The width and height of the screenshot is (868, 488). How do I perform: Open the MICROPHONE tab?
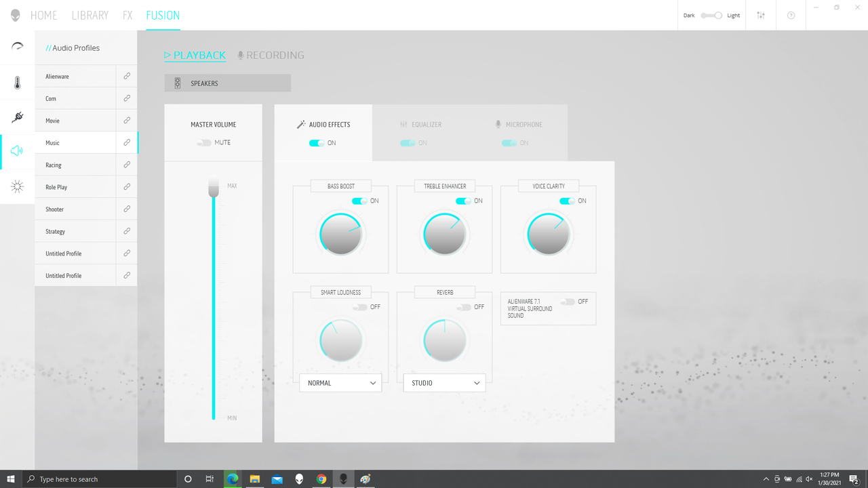coord(519,125)
